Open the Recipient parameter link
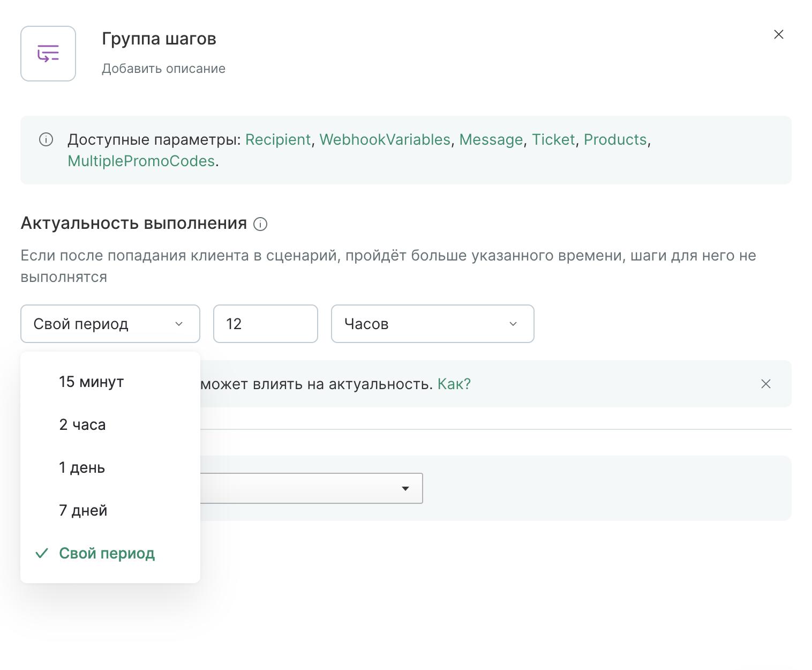This screenshot has height=670, width=812. (278, 139)
